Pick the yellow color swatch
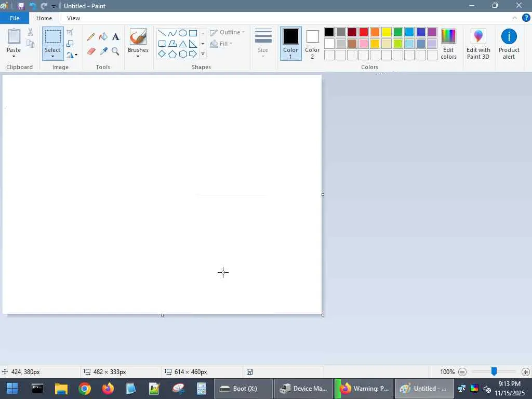 coord(387,32)
